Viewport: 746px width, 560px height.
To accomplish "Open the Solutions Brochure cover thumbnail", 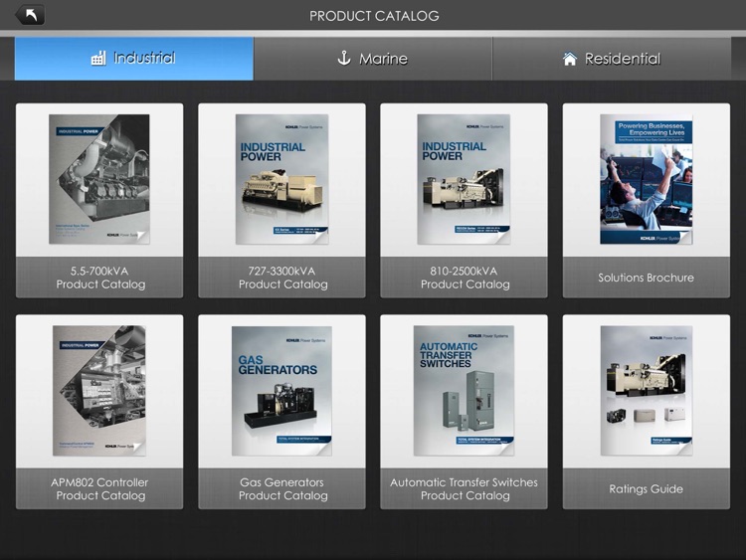I will coord(647,179).
